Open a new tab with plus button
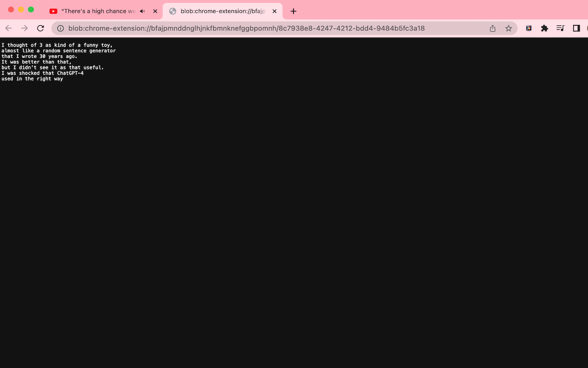Viewport: 588px width, 368px height. tap(294, 11)
